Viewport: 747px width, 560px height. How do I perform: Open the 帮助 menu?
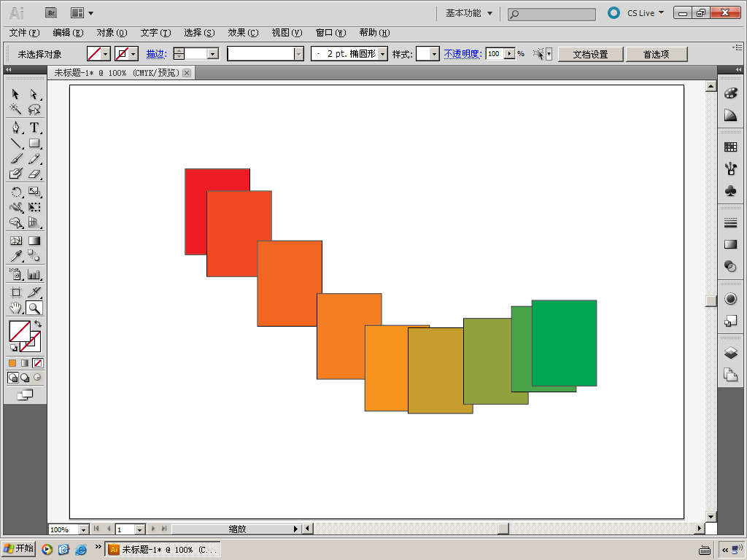click(x=374, y=33)
